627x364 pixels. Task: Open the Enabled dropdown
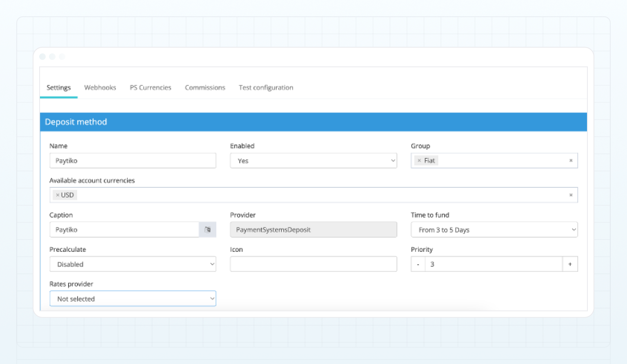pyautogui.click(x=313, y=161)
